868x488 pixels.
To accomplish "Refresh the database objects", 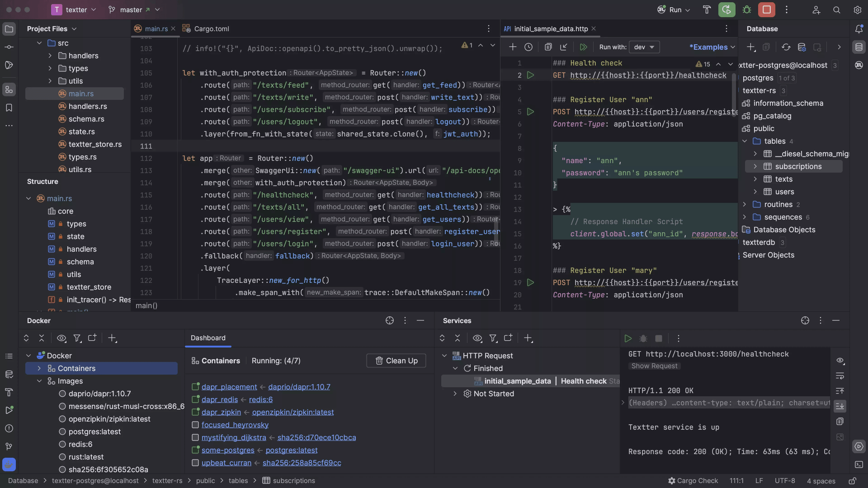I will pyautogui.click(x=786, y=47).
